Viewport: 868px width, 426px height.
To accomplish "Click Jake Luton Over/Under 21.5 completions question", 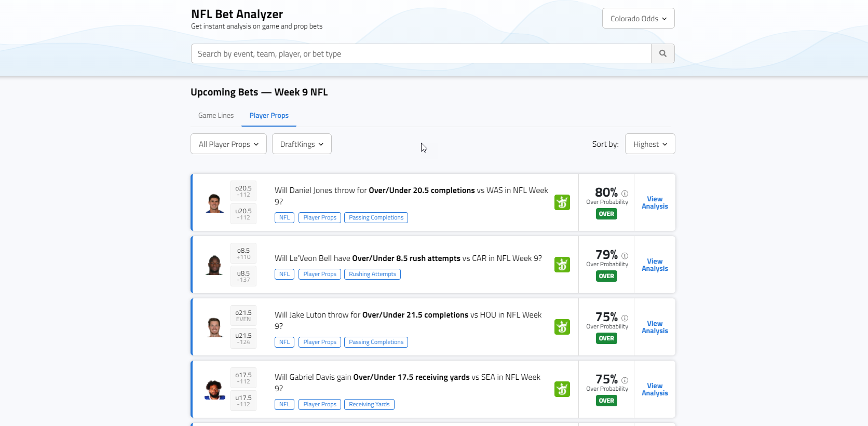I will click(x=408, y=321).
